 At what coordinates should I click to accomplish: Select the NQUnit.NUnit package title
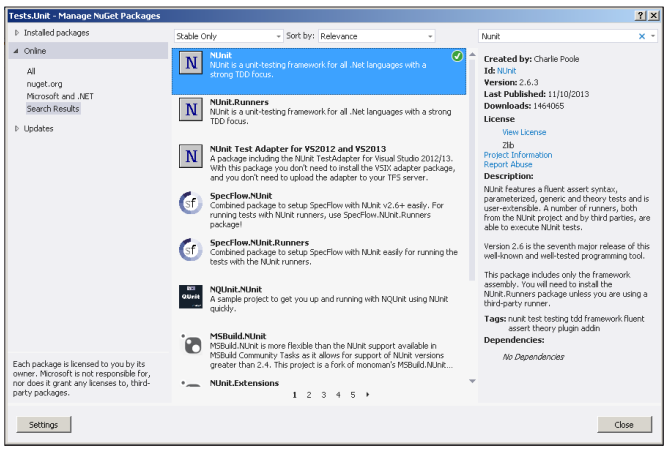click(236, 289)
